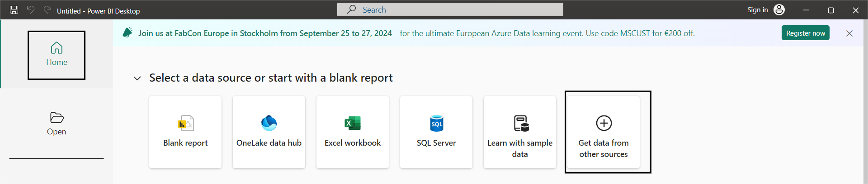The width and height of the screenshot is (868, 184).
Task: Collapse the data source section chevron
Action: click(x=137, y=78)
